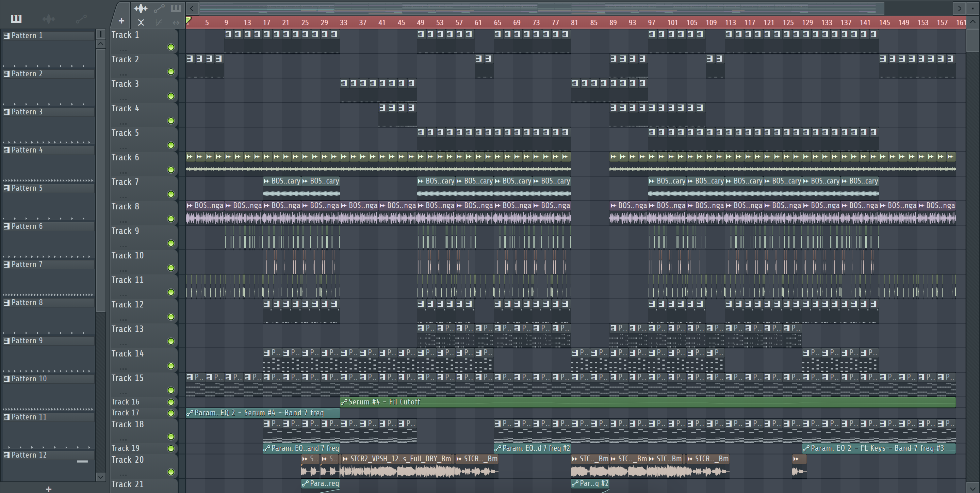Focus pattern clips in the playlist toolbar

176,8
